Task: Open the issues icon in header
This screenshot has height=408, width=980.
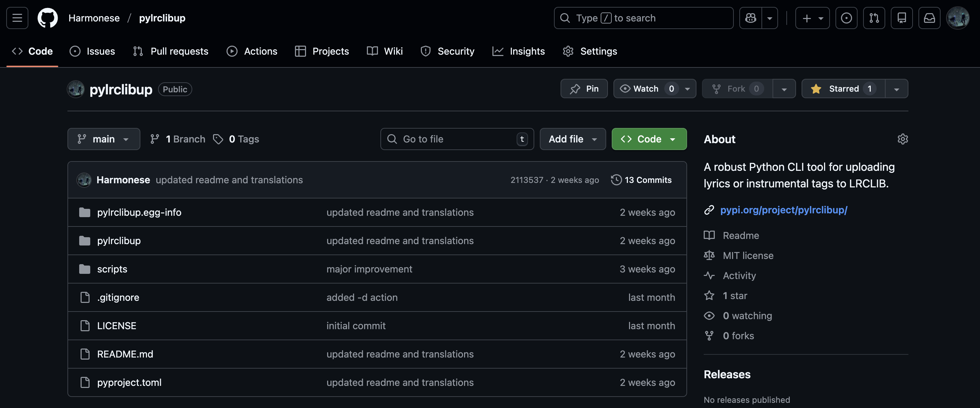Action: point(846,18)
